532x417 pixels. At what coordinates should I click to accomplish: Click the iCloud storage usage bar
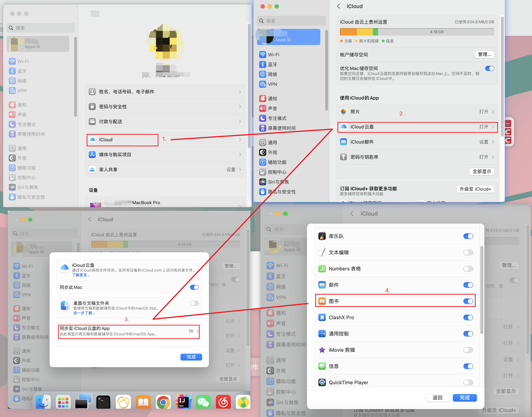[417, 32]
